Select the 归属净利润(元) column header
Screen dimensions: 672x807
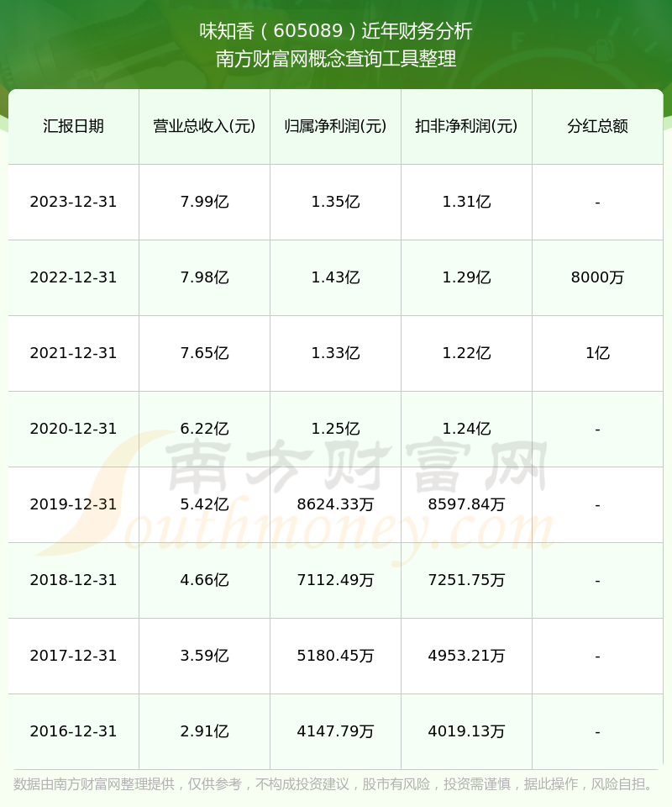(336, 126)
